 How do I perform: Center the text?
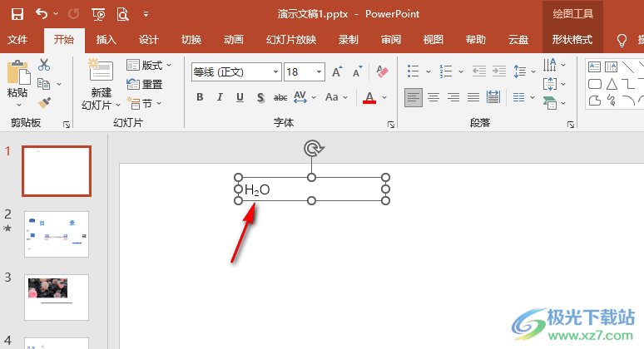click(433, 97)
